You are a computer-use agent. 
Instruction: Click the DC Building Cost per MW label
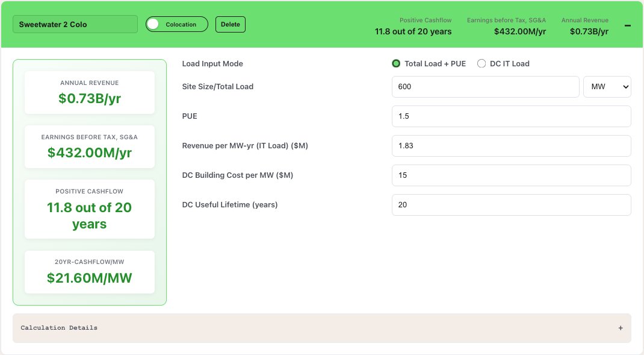point(237,175)
